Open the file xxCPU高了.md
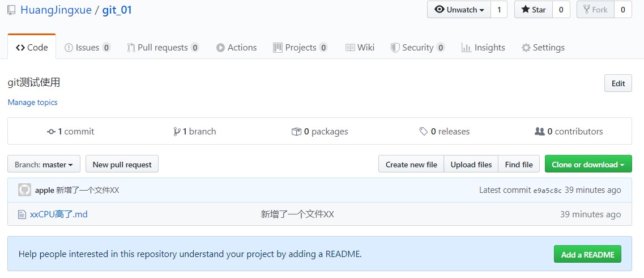644x278 pixels. tap(59, 214)
